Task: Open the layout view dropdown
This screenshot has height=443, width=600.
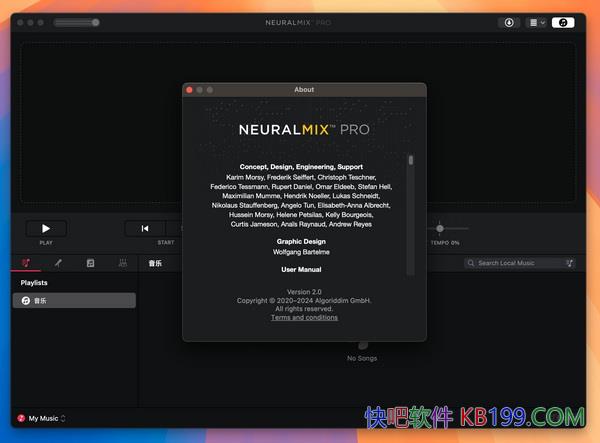Action: pos(537,22)
